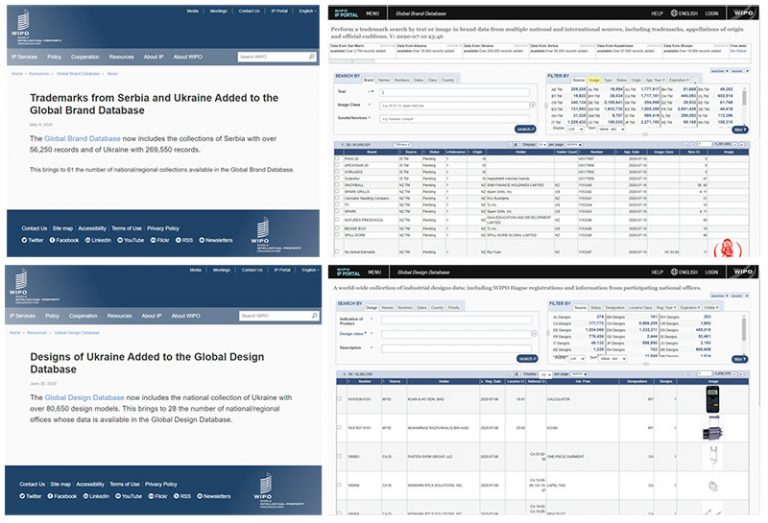Open the Display List dropdown in the Brand Database filter
This screenshot has width=768, height=523.
(x=575, y=129)
